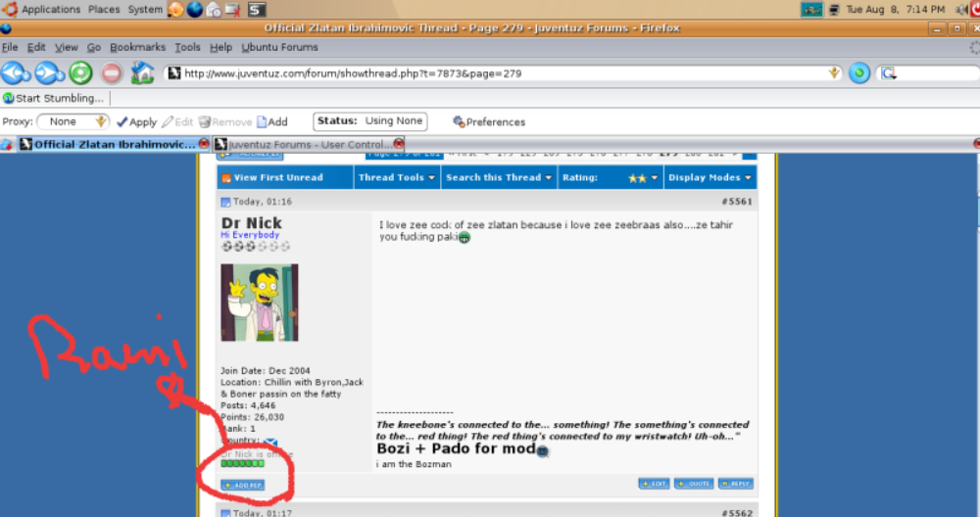This screenshot has height=517, width=980.
Task: Click the proxy Remove trash button
Action: point(225,121)
